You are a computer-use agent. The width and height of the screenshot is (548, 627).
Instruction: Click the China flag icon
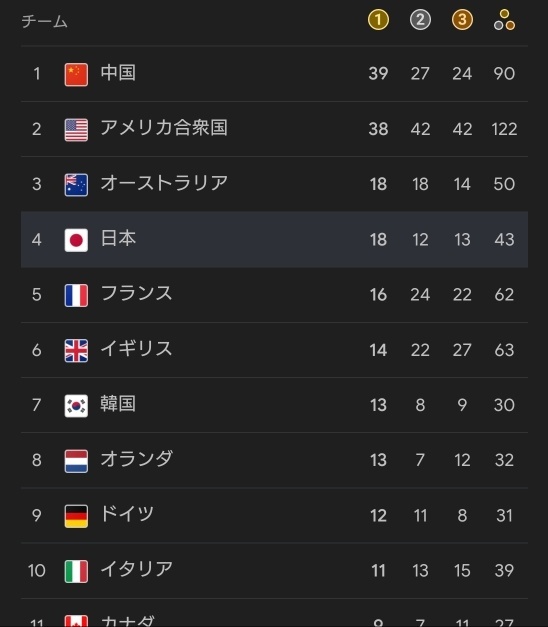[76, 74]
